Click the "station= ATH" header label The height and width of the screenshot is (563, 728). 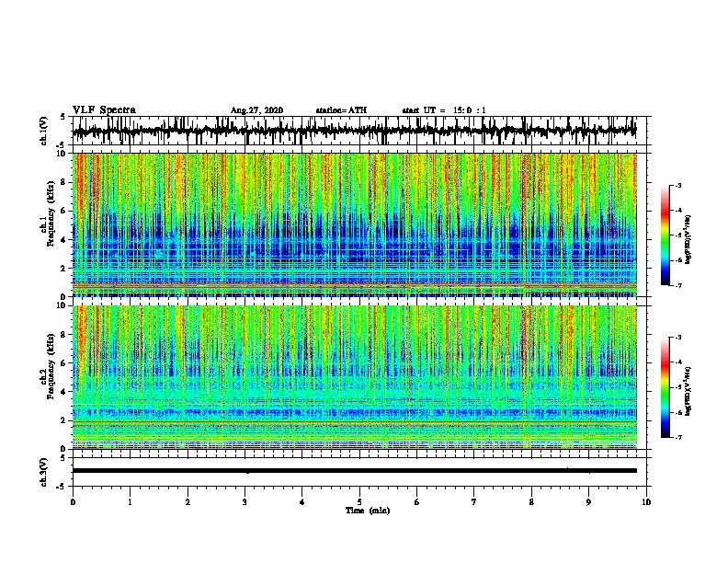341,110
